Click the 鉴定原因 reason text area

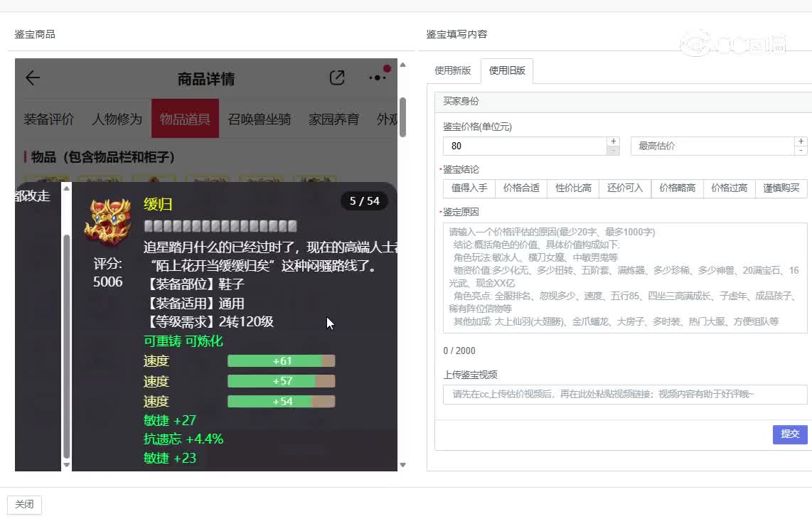coord(624,277)
